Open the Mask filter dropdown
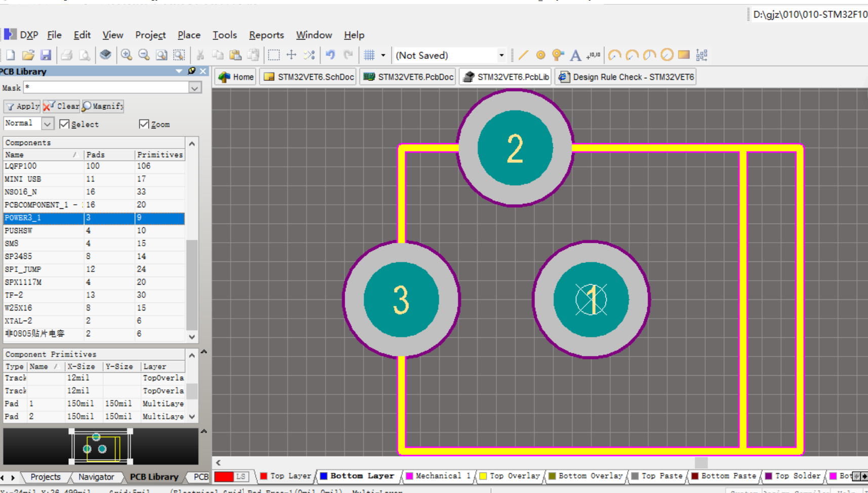Screen dimensions: 868x493 click(x=194, y=88)
